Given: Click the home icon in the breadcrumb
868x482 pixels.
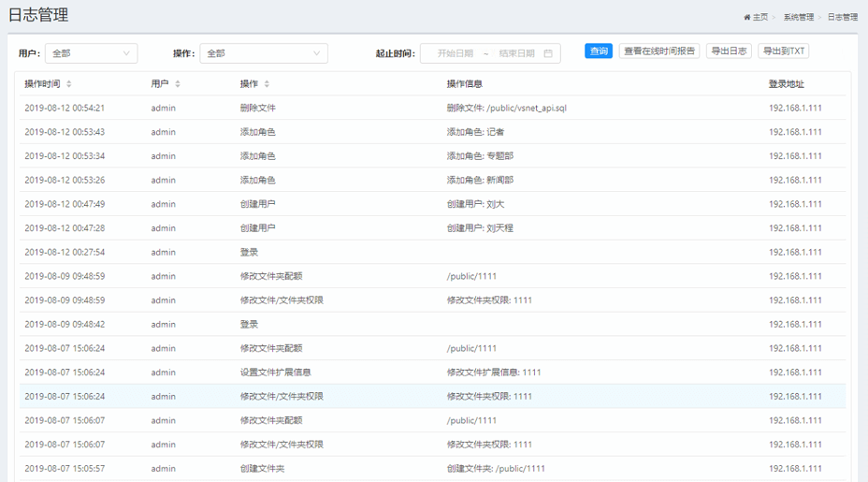Looking at the screenshot, I should 746,17.
